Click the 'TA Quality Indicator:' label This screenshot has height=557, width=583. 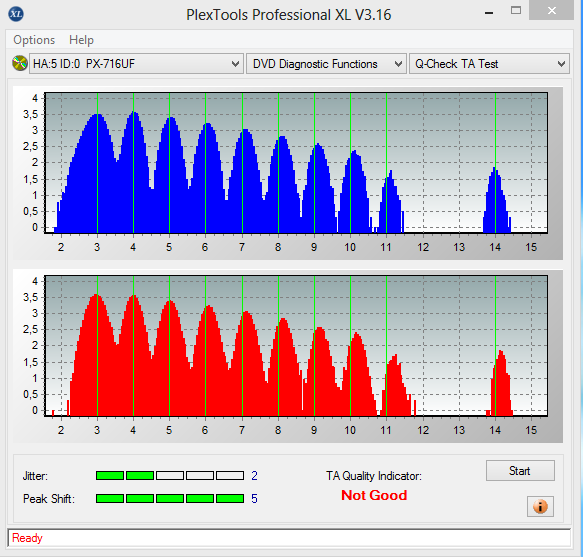[x=374, y=476]
